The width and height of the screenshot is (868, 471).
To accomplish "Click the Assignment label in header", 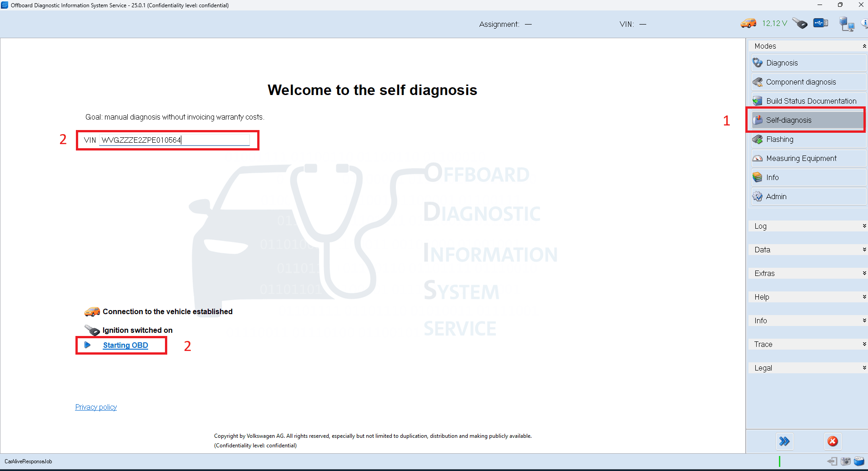I will coord(499,24).
